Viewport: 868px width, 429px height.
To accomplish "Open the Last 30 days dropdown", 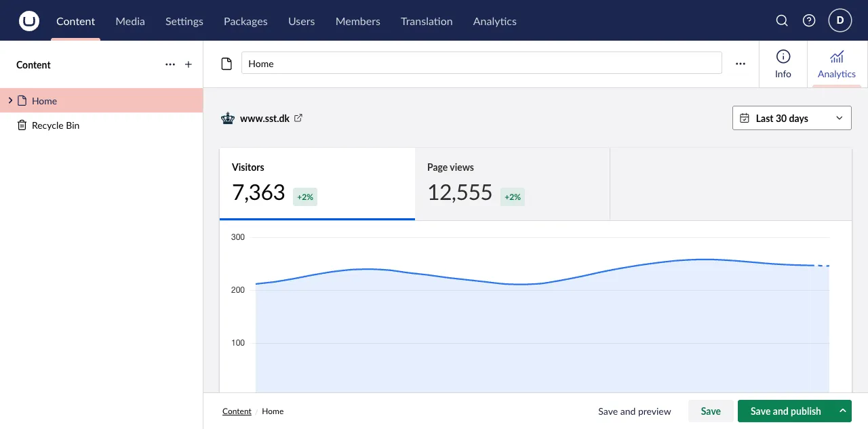I will click(792, 118).
